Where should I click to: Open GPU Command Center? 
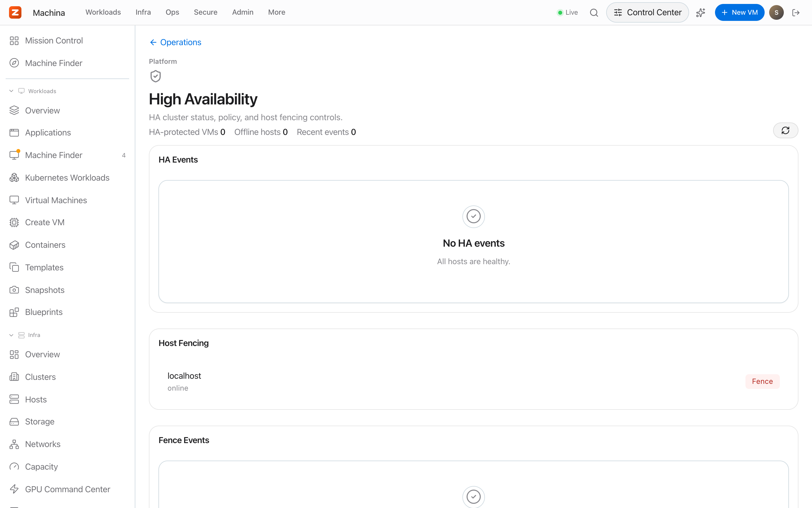point(67,489)
